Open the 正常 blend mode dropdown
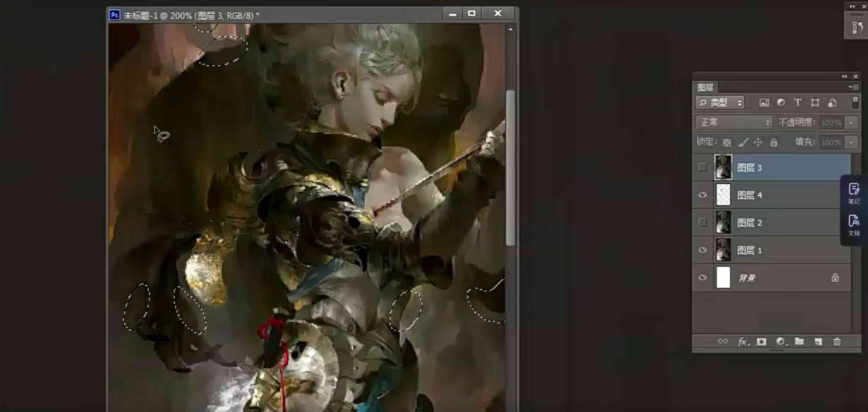The width and height of the screenshot is (868, 412). tap(733, 122)
